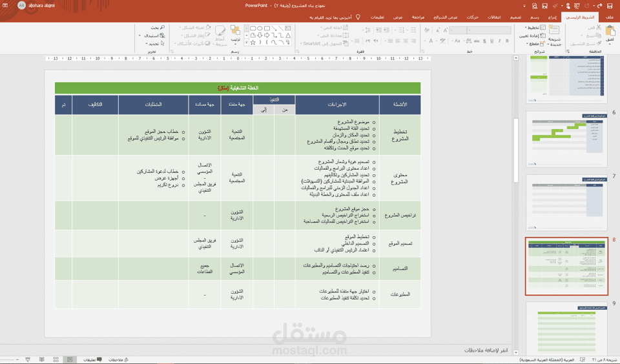Open the Design (تصميم) ribbon tab
Screen dimensions: 620x364
pyautogui.click(x=515, y=17)
